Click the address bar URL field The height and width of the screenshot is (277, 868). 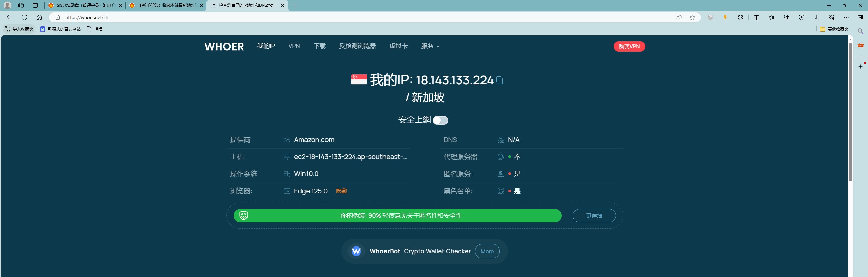pos(366,17)
